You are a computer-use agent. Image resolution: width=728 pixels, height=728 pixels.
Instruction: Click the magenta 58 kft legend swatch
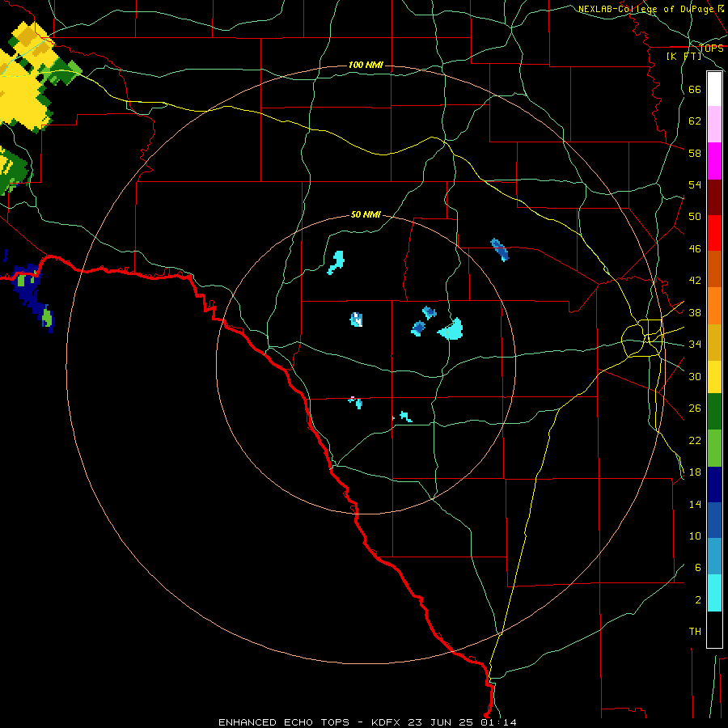pyautogui.click(x=714, y=161)
